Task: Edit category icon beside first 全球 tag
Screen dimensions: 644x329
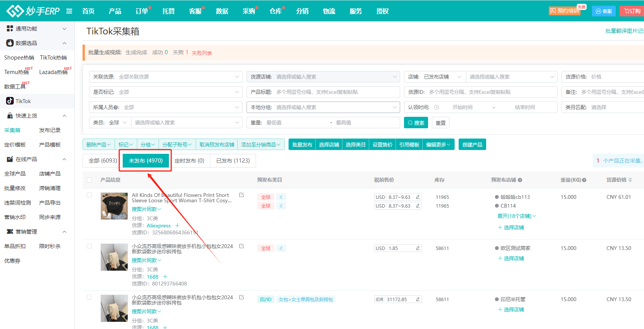Action: coord(281,197)
